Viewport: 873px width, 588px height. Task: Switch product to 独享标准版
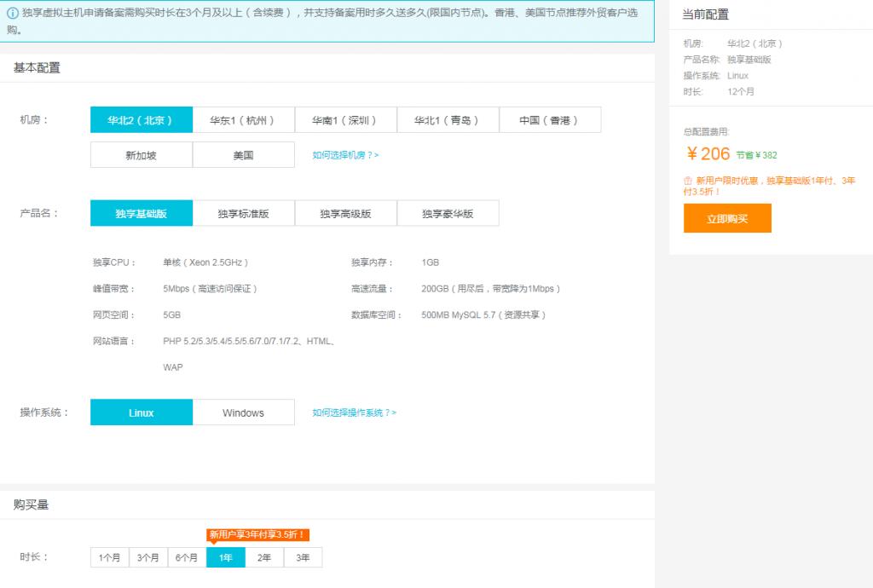coord(243,213)
